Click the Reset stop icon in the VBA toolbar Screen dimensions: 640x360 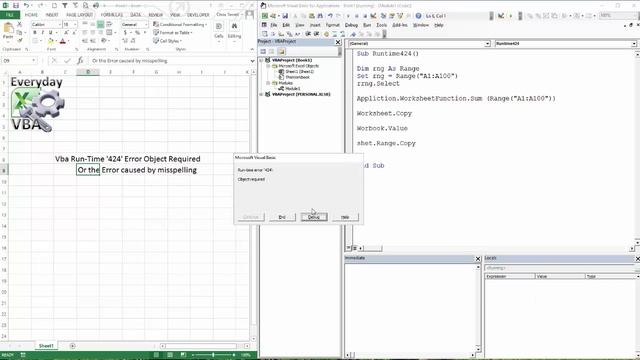365,16
